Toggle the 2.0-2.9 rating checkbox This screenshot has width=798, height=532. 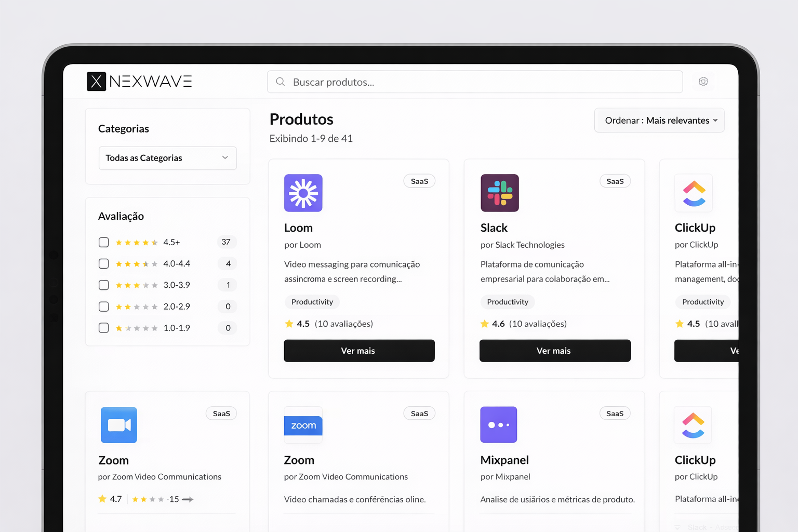point(104,307)
